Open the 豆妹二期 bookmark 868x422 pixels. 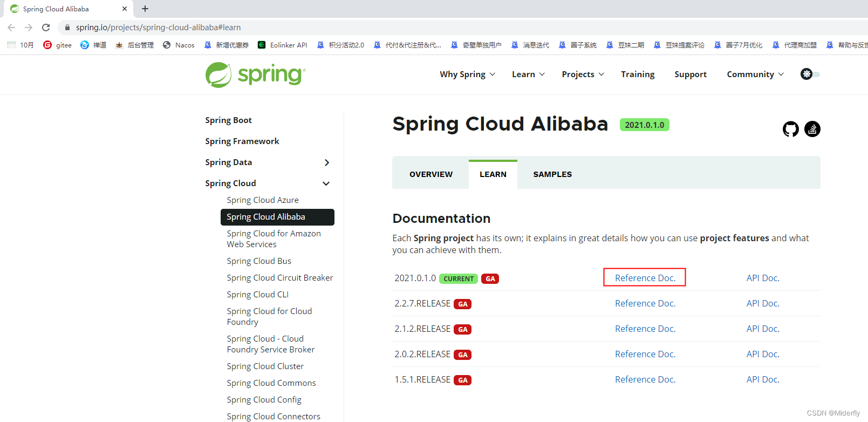[x=625, y=45]
